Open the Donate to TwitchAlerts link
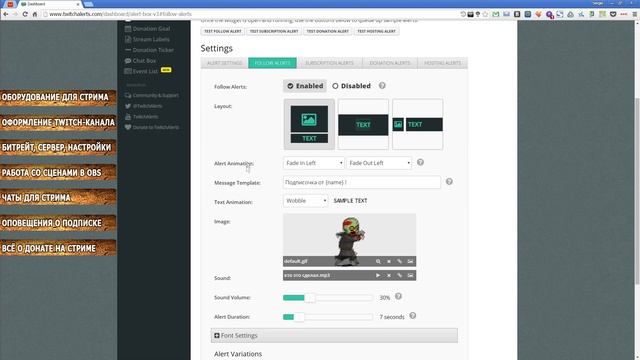This screenshot has height=360, width=640. point(151,127)
